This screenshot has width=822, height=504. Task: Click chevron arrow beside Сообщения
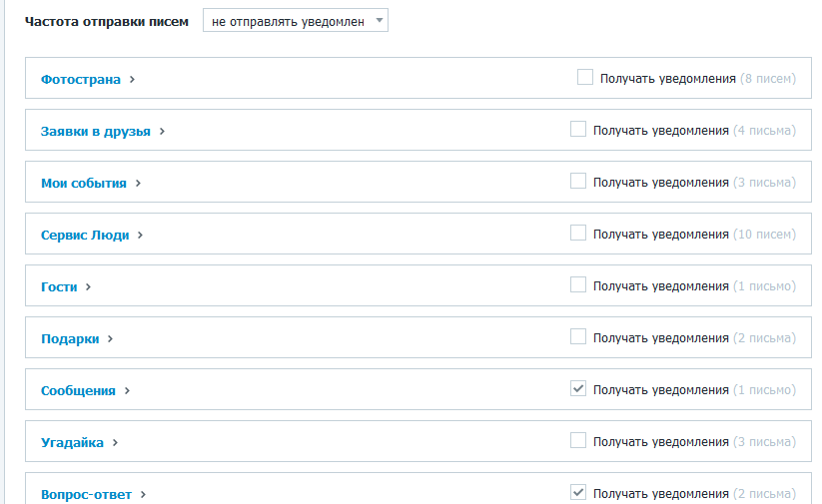127,390
